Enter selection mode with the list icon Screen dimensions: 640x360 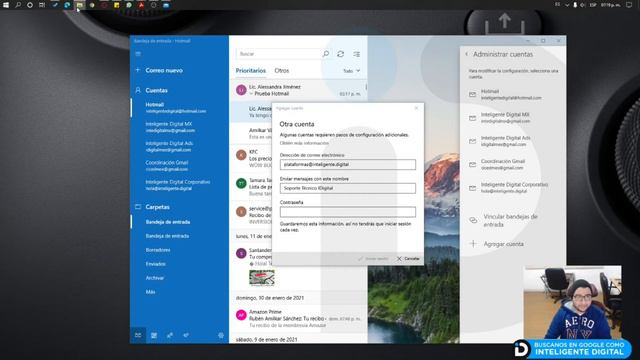click(356, 54)
